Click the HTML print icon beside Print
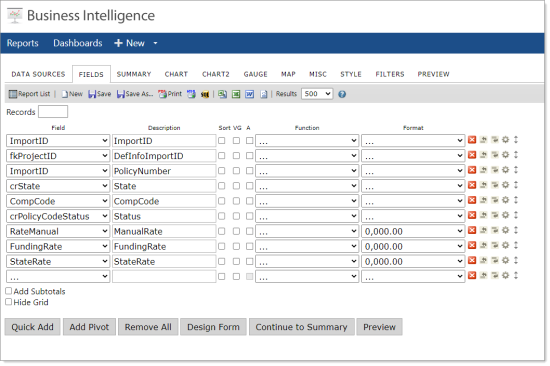This screenshot has height=366, width=550. point(191,94)
